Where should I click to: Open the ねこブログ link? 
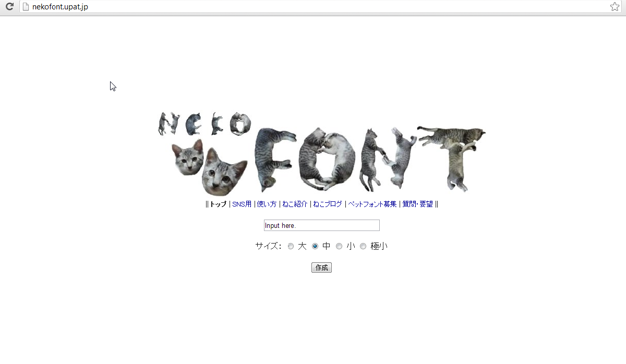328,204
